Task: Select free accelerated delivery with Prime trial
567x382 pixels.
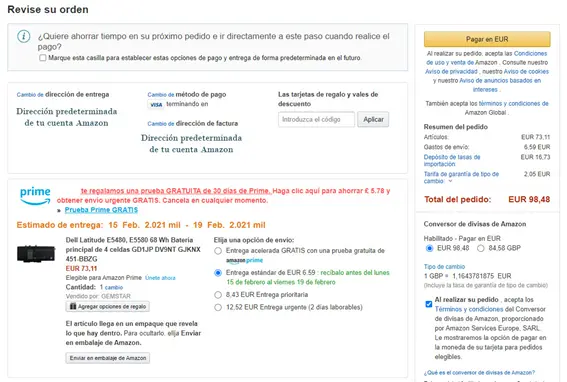Action: click(218, 251)
